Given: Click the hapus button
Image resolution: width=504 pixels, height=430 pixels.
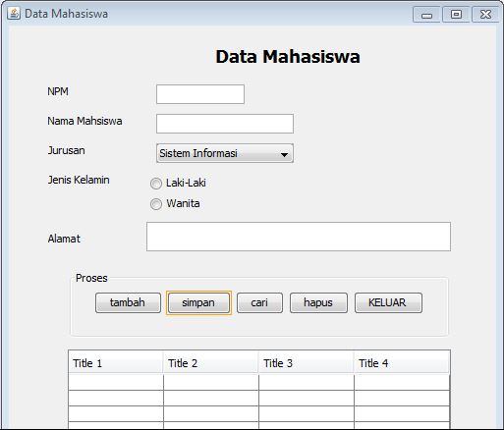Looking at the screenshot, I should click(x=318, y=302).
